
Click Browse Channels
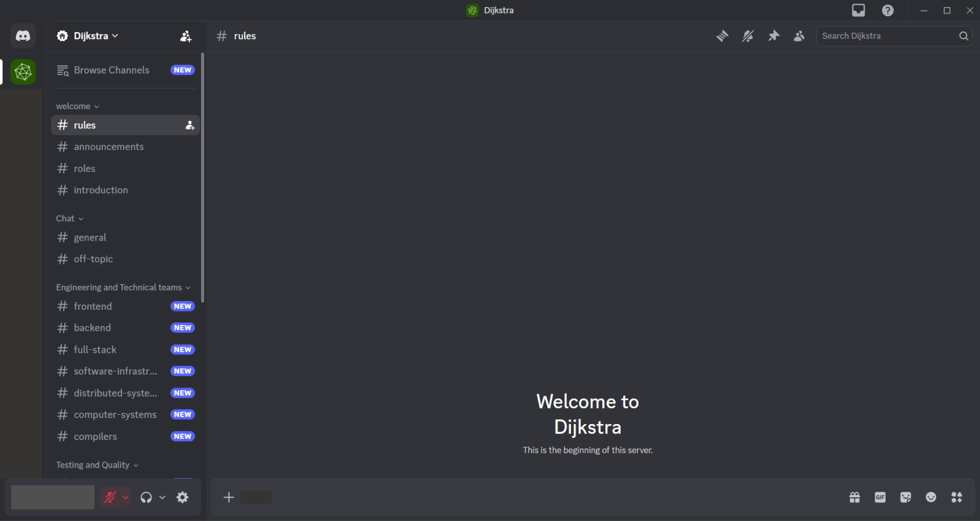click(112, 70)
